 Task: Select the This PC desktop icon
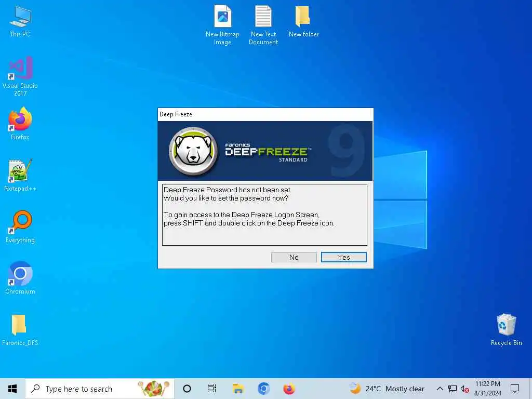(x=20, y=21)
